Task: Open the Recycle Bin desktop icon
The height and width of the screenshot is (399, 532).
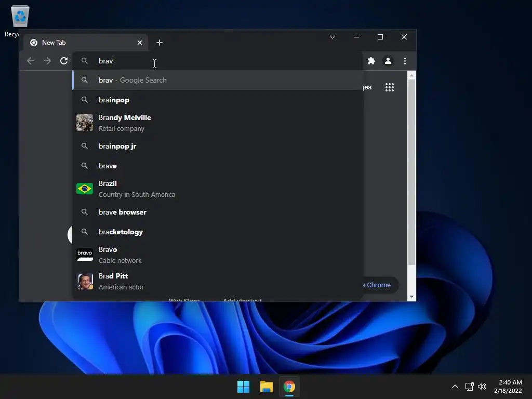Action: [20, 21]
